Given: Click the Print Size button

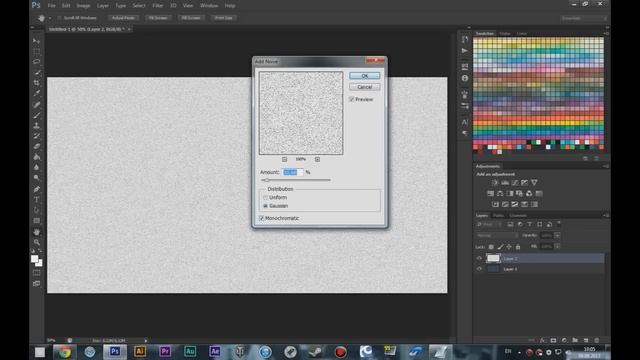Looking at the screenshot, I should 224,18.
